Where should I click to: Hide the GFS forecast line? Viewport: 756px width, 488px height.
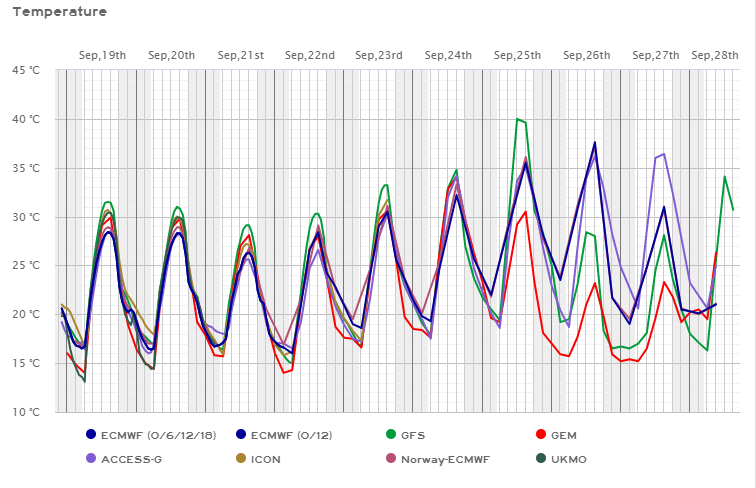405,435
